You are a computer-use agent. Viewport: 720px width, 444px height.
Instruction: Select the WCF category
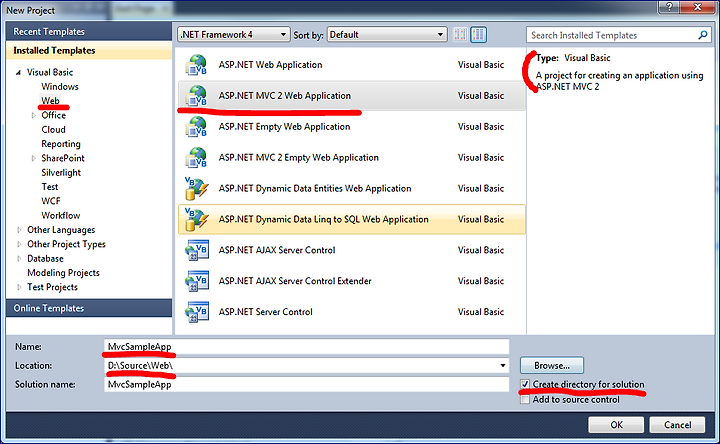coord(51,201)
